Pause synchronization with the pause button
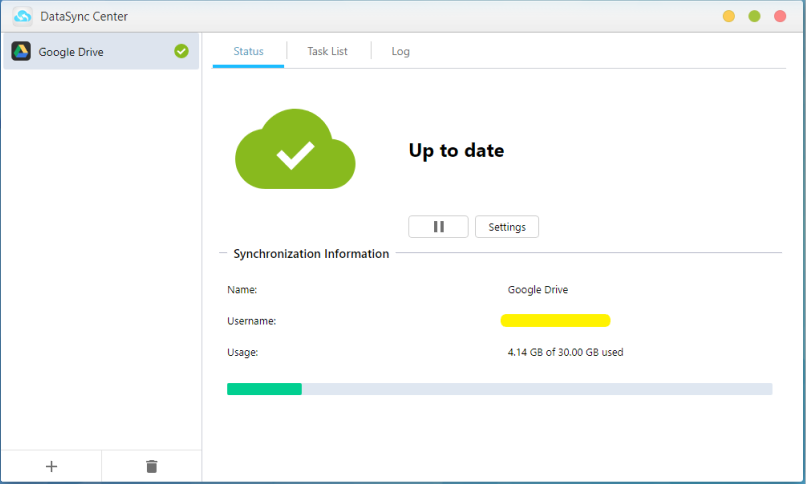 [x=438, y=227]
